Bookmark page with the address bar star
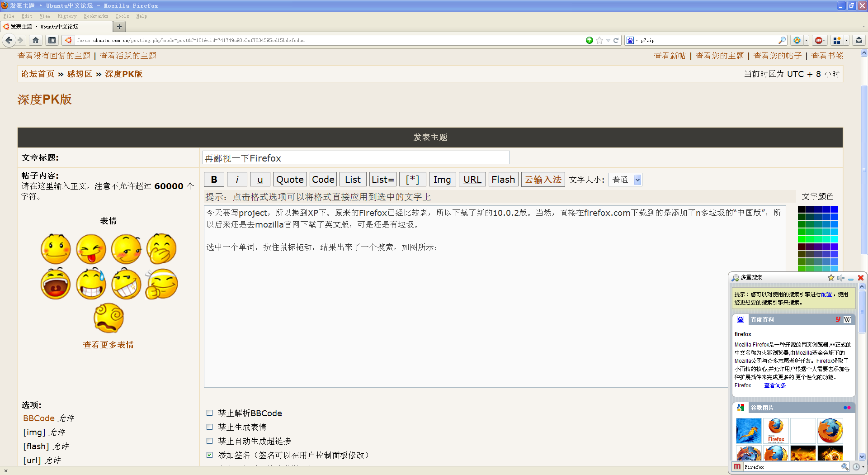 tap(599, 40)
